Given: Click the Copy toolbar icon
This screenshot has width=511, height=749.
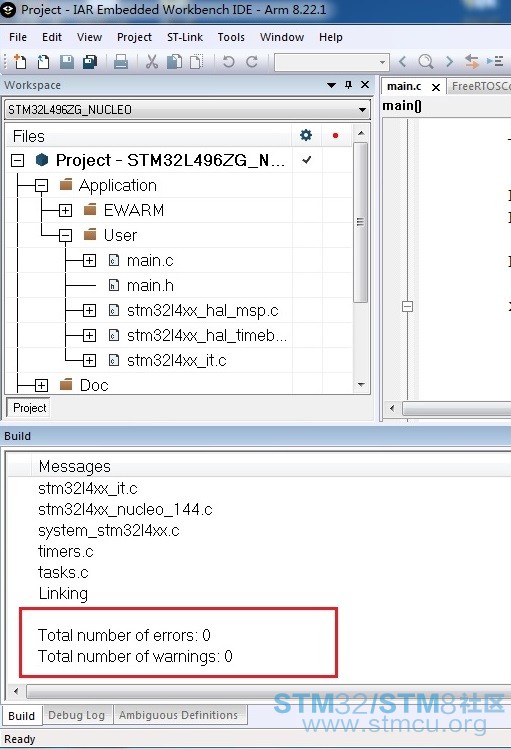Looking at the screenshot, I should click(174, 62).
